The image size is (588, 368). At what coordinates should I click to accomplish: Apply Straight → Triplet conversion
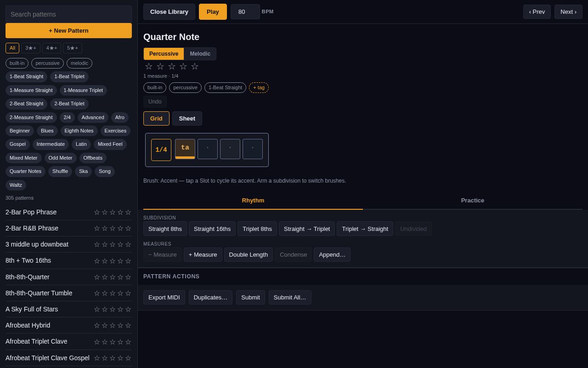click(307, 229)
